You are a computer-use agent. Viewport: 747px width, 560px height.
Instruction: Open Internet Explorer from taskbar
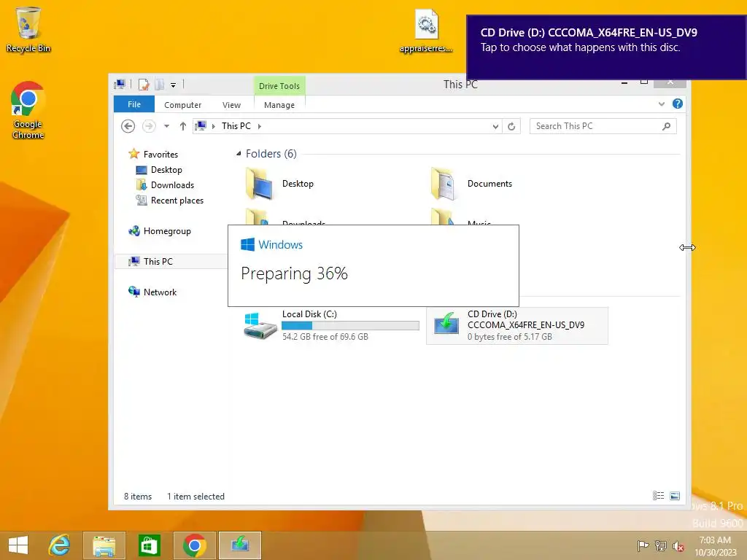[59, 545]
